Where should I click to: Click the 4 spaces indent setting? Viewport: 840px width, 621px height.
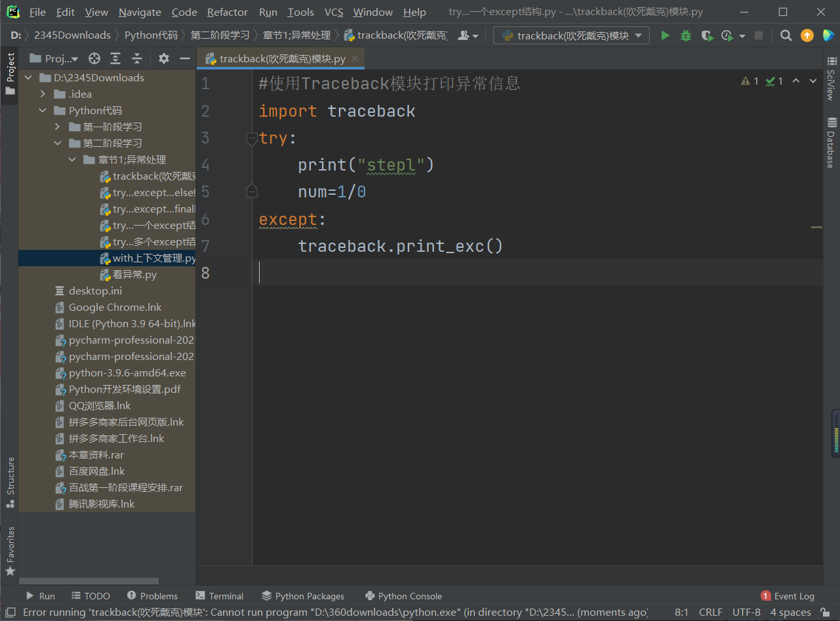[x=790, y=612]
